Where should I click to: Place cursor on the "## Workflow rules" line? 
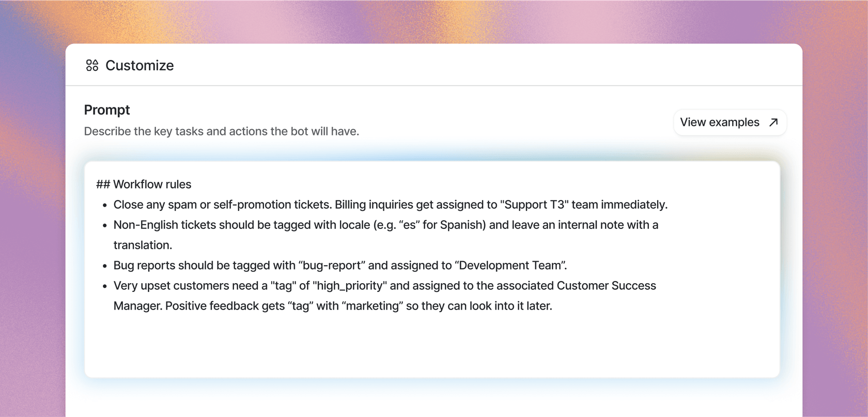144,184
